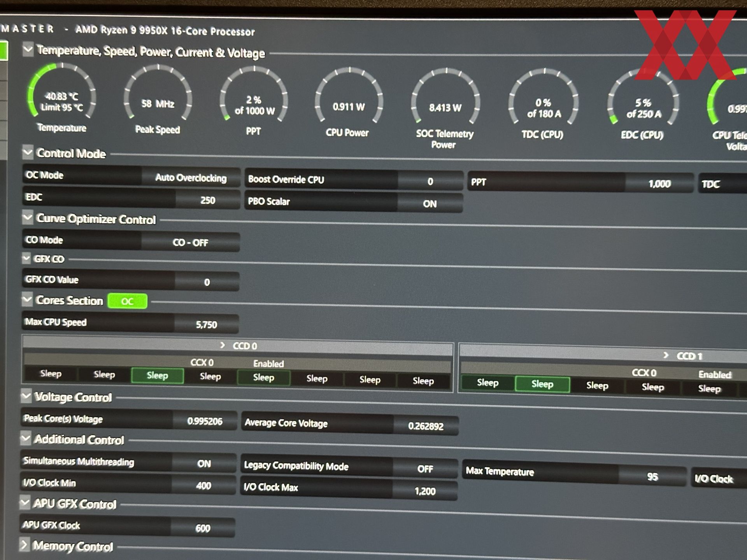Select seventh Sleep core in CCD 0

pos(370,380)
